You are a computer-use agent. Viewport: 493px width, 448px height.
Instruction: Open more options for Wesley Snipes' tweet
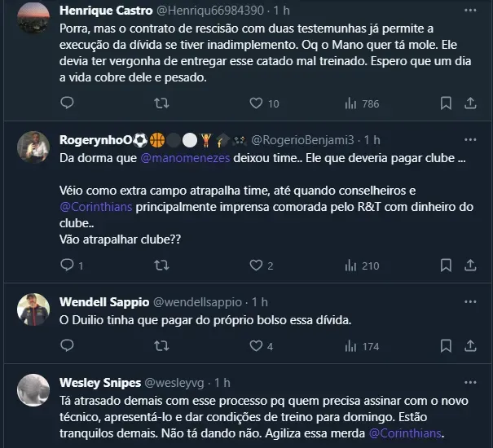470,382
